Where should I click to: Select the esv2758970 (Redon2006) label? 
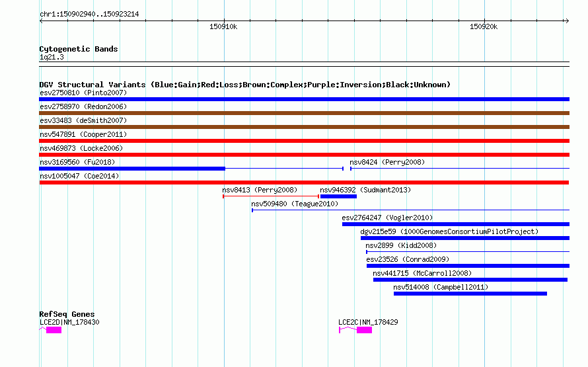83,106
